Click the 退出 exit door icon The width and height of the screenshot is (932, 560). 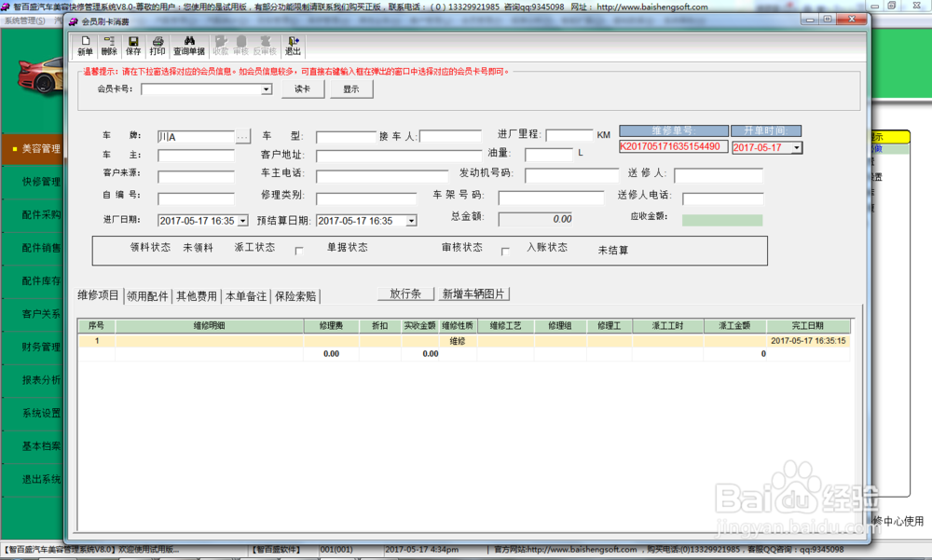point(293,46)
